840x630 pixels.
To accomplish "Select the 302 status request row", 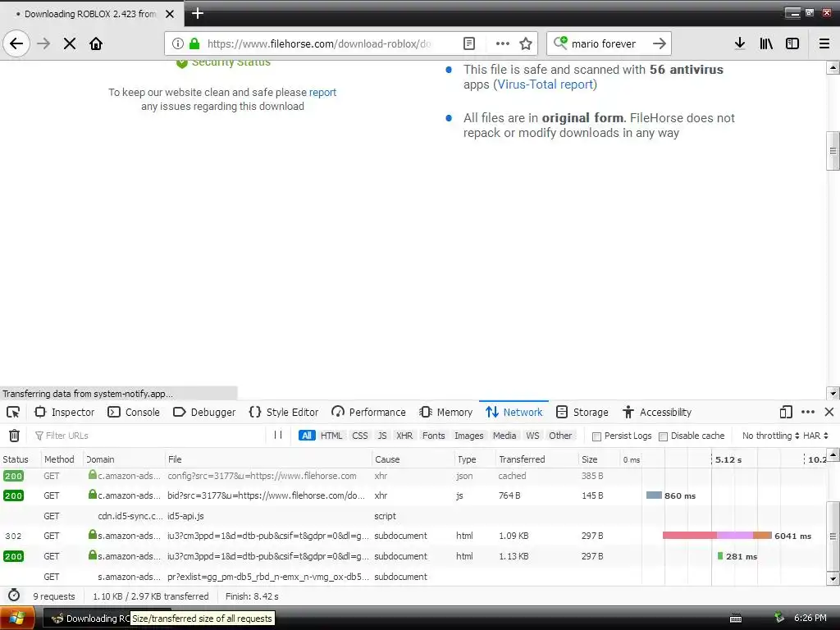I will pos(413,536).
